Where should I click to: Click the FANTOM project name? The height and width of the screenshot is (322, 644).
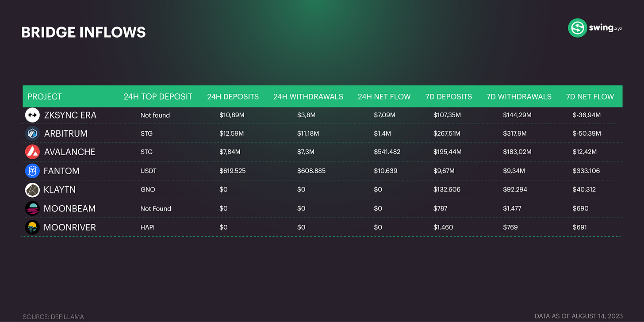pyautogui.click(x=61, y=171)
